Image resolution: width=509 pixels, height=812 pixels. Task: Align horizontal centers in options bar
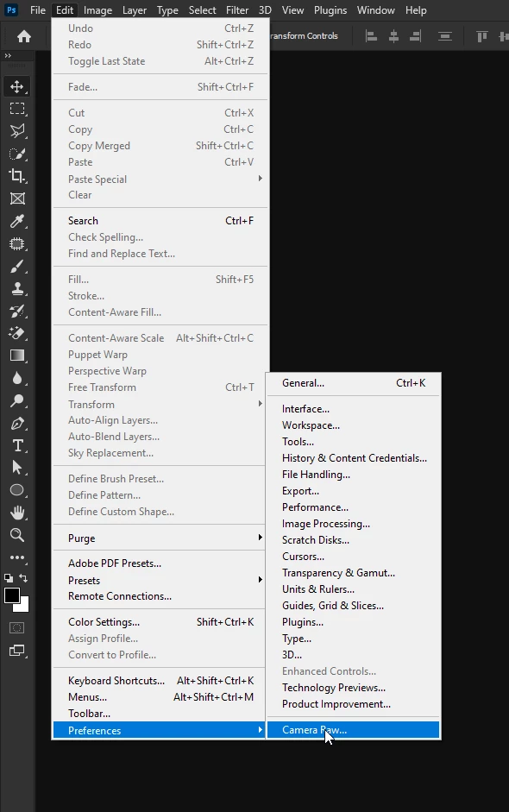click(393, 36)
